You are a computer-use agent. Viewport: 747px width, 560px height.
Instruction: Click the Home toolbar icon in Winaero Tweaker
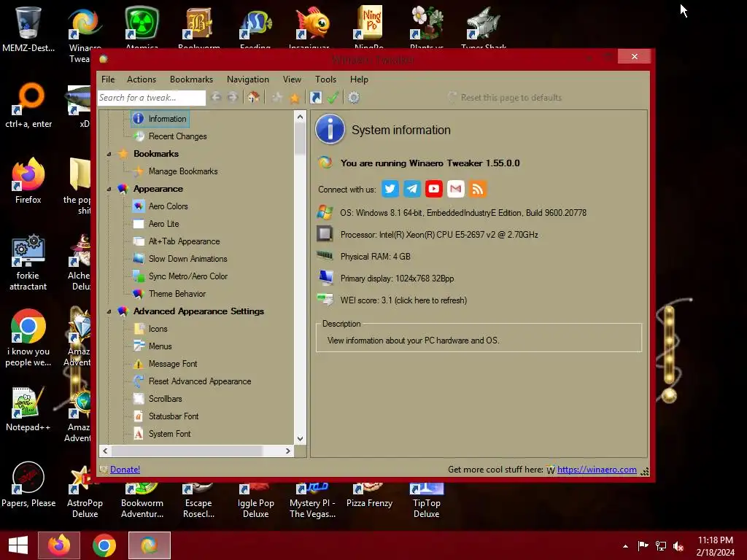click(253, 98)
